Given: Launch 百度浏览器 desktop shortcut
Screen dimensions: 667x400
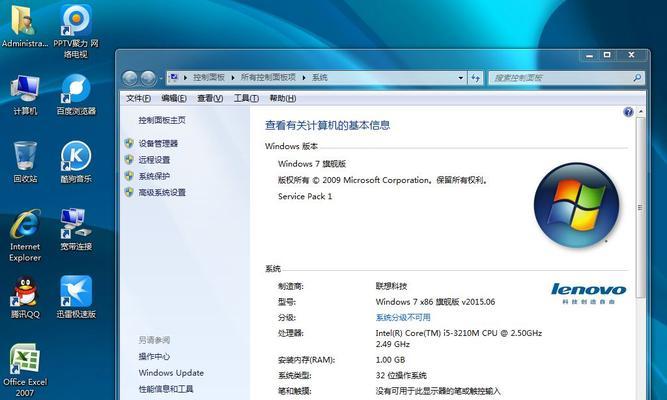Looking at the screenshot, I should (x=76, y=94).
